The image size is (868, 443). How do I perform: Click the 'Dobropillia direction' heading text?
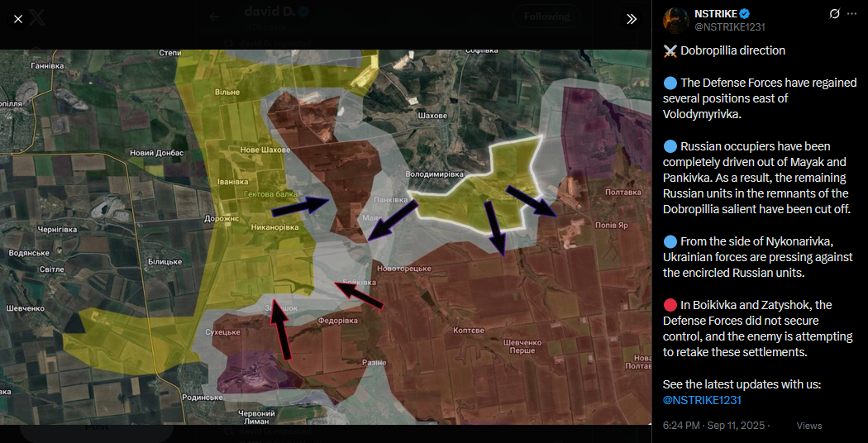(732, 50)
